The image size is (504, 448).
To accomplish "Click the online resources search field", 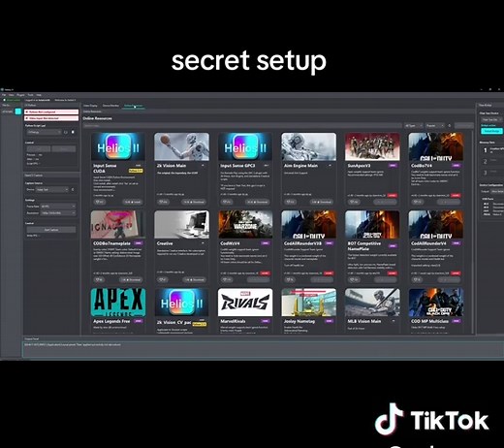I will pyautogui.click(x=242, y=125).
